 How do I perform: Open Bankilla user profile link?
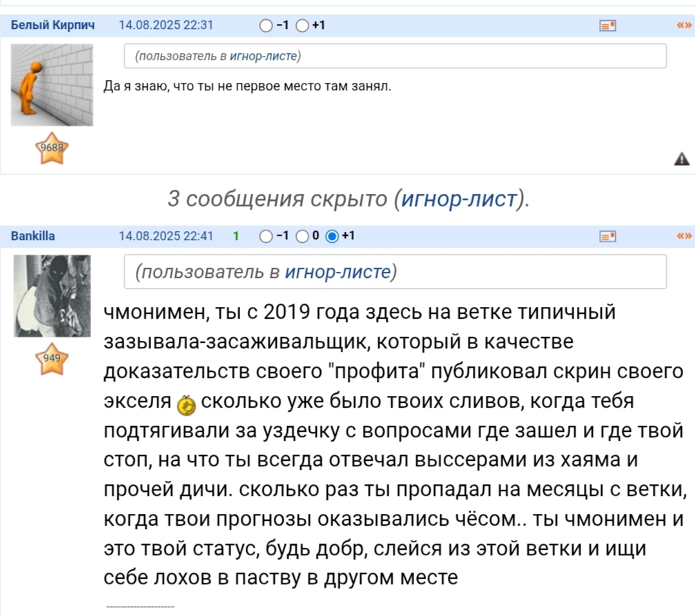[x=33, y=236]
